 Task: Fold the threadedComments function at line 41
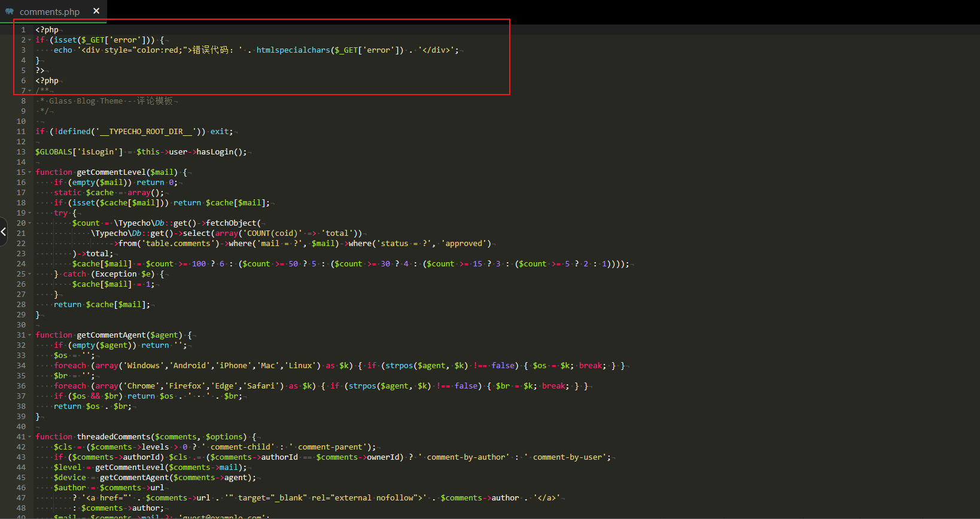29,437
